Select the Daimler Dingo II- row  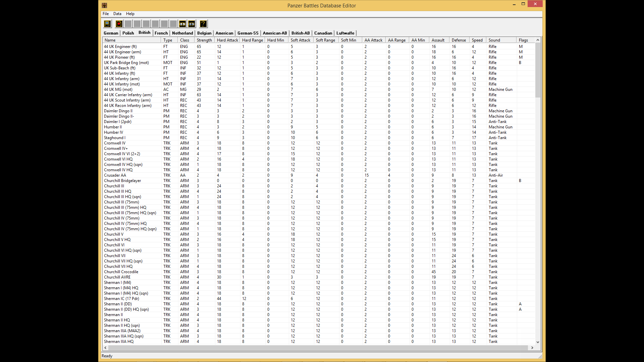(x=319, y=116)
